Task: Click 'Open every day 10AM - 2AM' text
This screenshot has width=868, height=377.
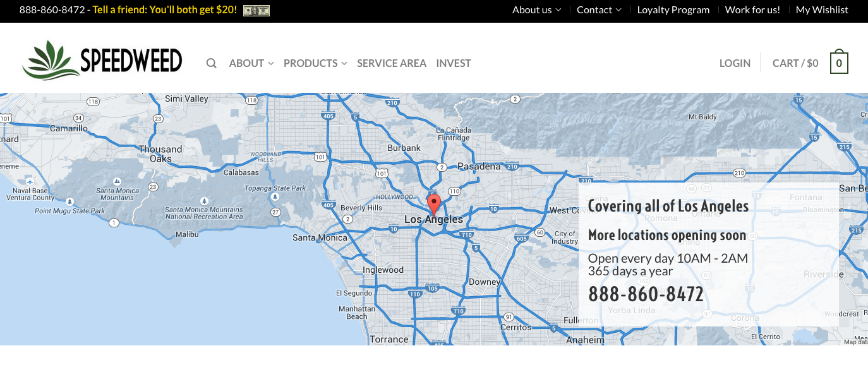Action: [668, 258]
